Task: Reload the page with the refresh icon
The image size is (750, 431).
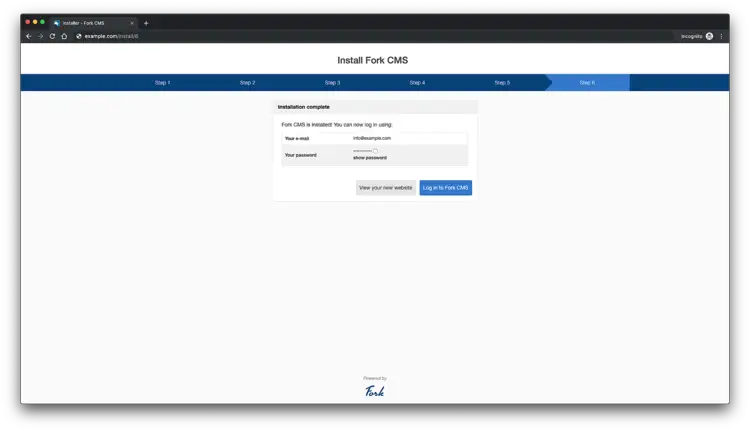Action: tap(52, 36)
